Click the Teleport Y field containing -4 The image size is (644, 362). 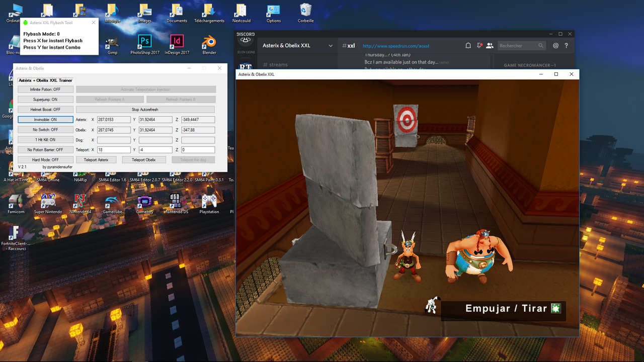(155, 150)
